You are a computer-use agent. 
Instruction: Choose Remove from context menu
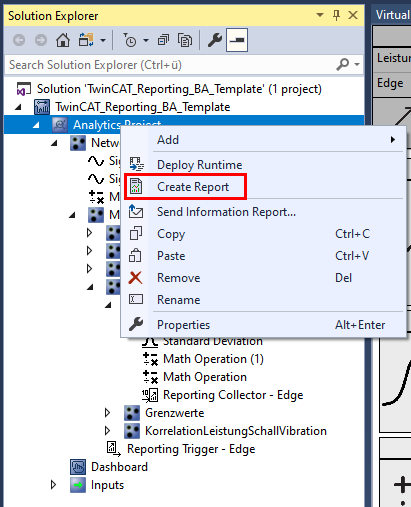click(263, 278)
